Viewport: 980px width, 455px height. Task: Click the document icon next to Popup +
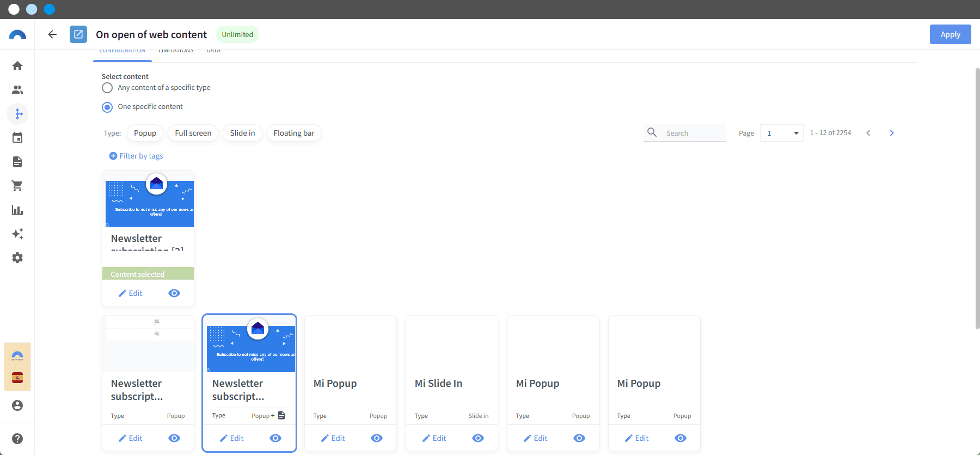[x=281, y=415]
